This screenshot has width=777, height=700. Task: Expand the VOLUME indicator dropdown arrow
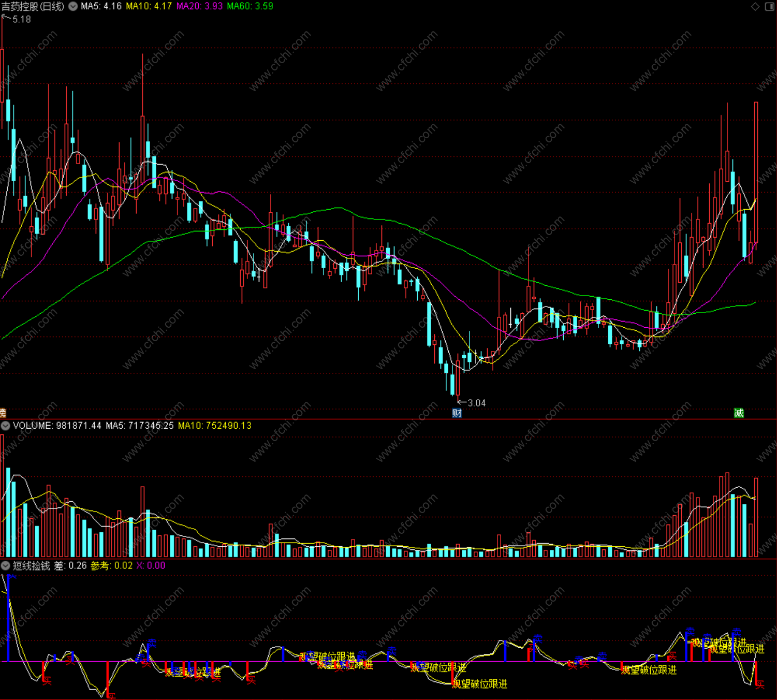[x=5, y=426]
